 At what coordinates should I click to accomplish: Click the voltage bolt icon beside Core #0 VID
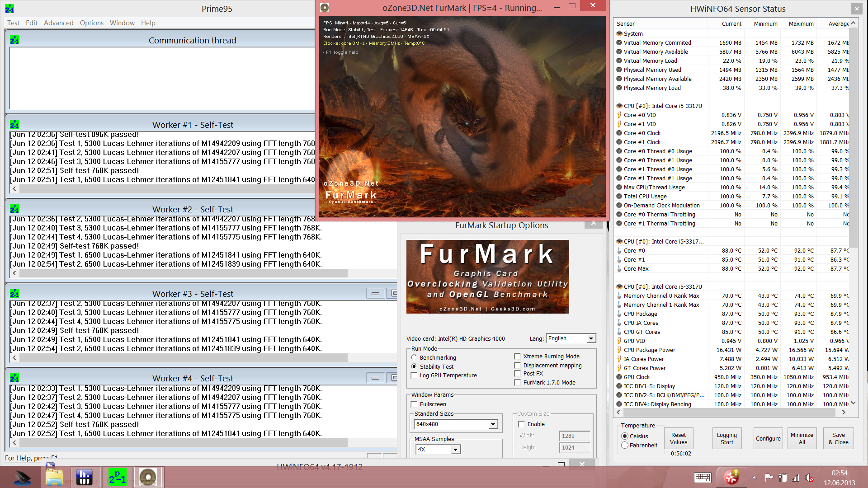pos(619,115)
